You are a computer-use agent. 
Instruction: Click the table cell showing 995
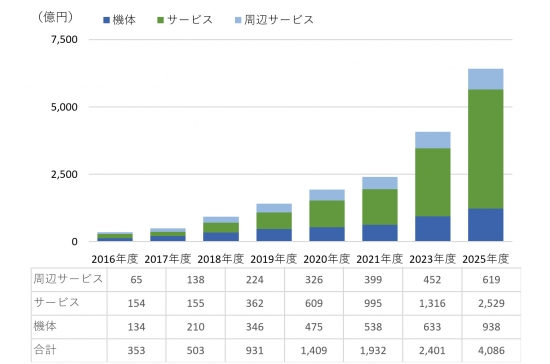point(373,303)
